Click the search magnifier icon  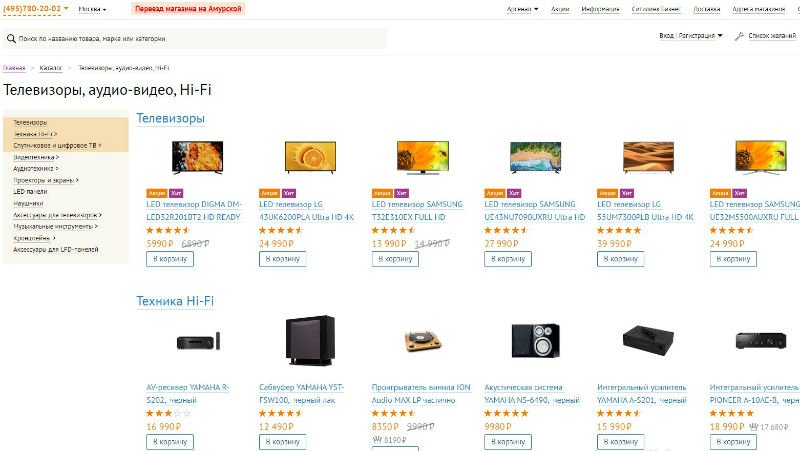(11, 38)
